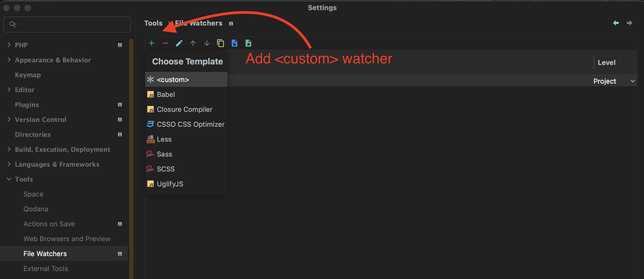
Task: Expand the PHP settings section
Action: click(9, 45)
